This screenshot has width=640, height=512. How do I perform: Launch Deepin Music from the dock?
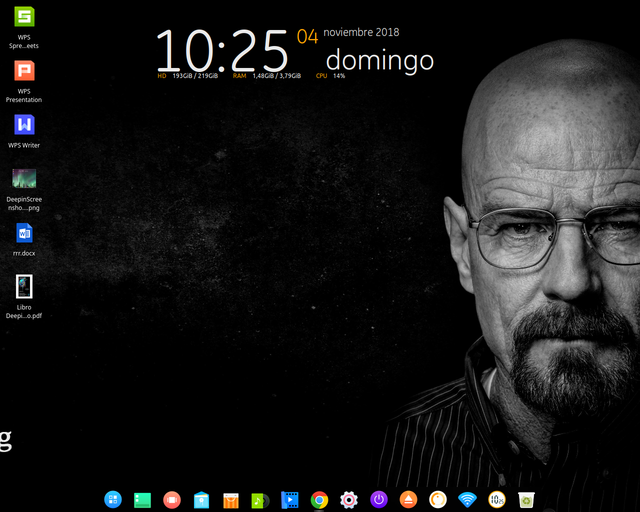coord(260,501)
